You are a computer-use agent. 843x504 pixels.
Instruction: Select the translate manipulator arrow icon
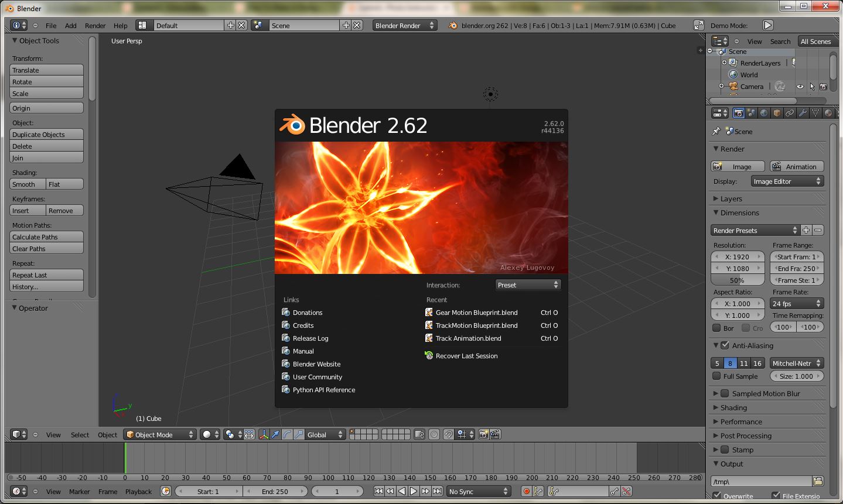[276, 434]
